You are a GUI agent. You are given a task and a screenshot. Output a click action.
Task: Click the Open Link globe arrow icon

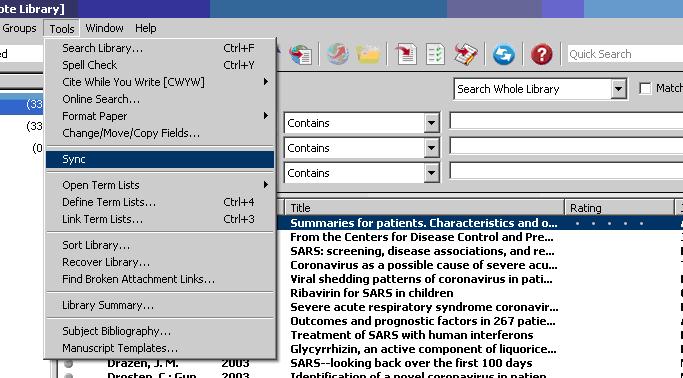[338, 54]
